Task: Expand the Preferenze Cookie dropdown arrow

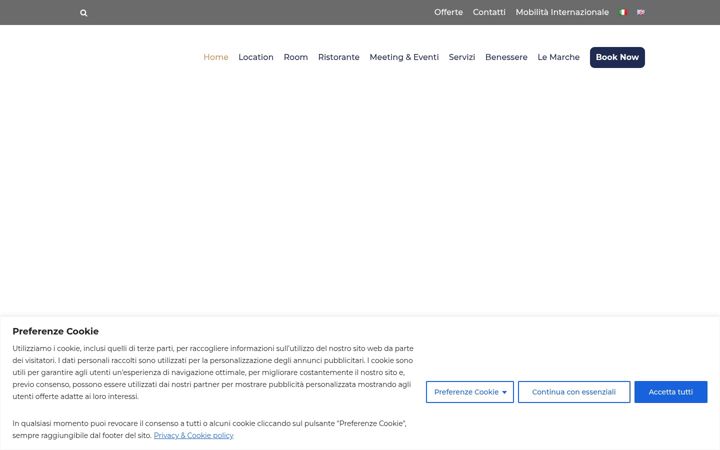Action: (505, 392)
